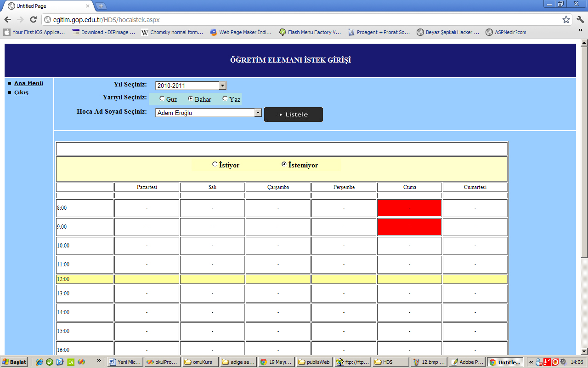Choose the İstiyor radio option
Viewport: 588px width, 368px height.
tap(215, 165)
